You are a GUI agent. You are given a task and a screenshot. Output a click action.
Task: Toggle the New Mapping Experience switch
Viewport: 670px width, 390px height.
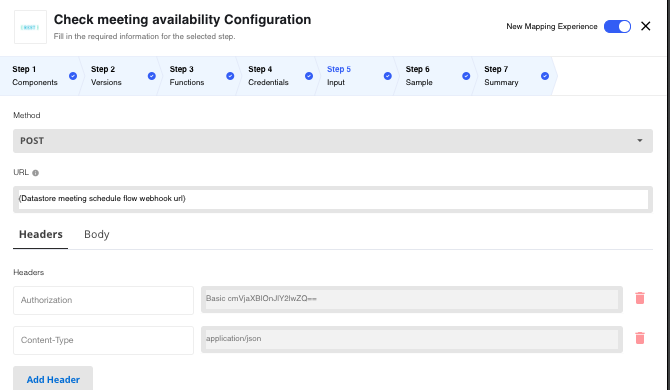(x=617, y=26)
